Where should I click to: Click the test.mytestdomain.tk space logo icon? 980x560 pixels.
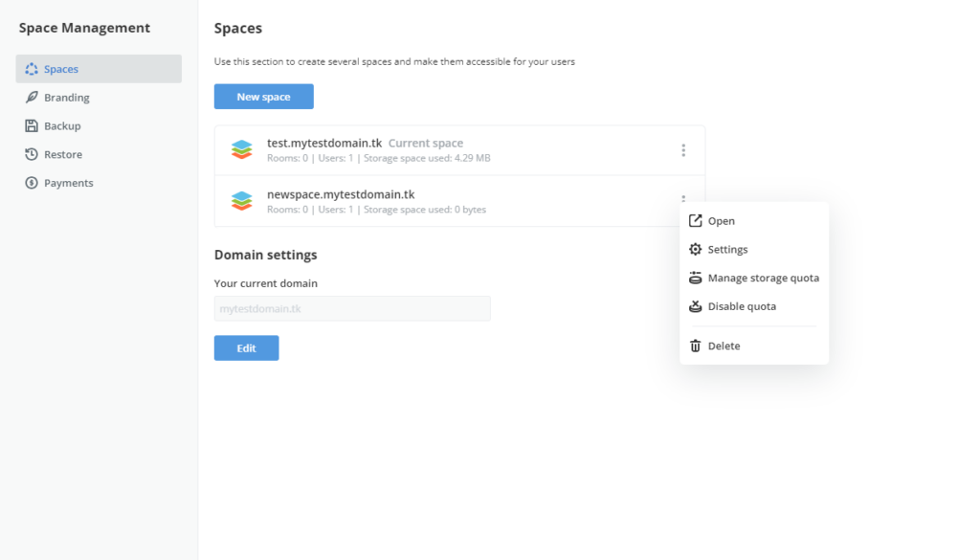[241, 150]
